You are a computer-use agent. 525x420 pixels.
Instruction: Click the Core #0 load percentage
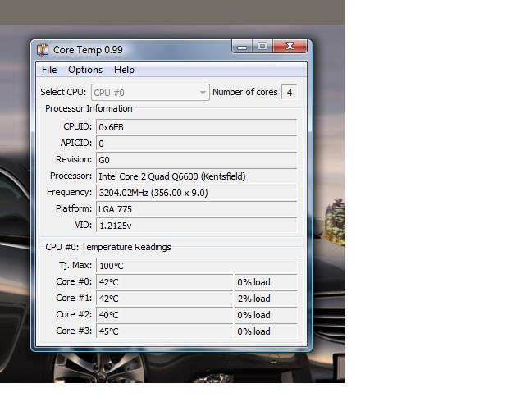[266, 282]
